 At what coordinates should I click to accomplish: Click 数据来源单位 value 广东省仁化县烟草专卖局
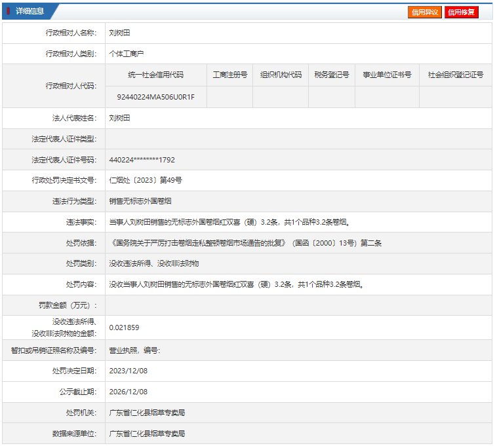(147, 434)
